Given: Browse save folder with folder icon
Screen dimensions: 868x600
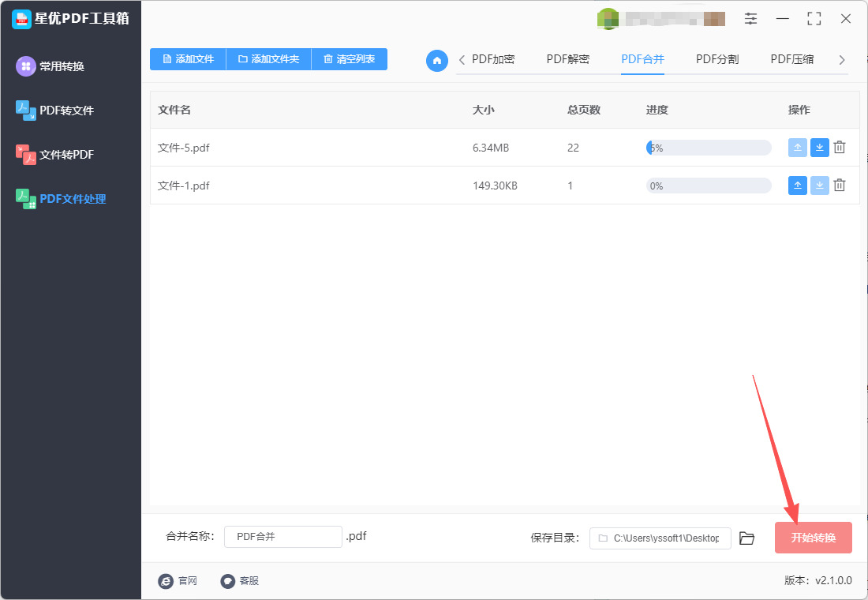Looking at the screenshot, I should 746,538.
